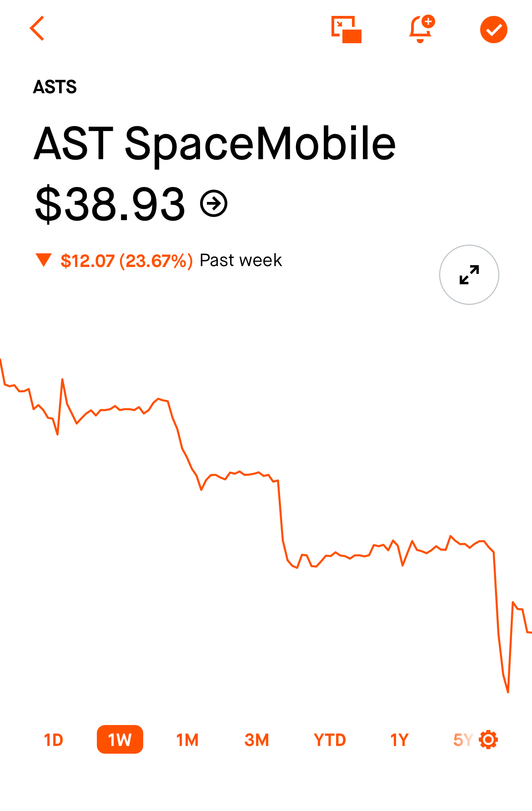Viewport: 532px width, 811px height.
Task: Tap the $12.07 (23.67%) change text
Action: 127,261
